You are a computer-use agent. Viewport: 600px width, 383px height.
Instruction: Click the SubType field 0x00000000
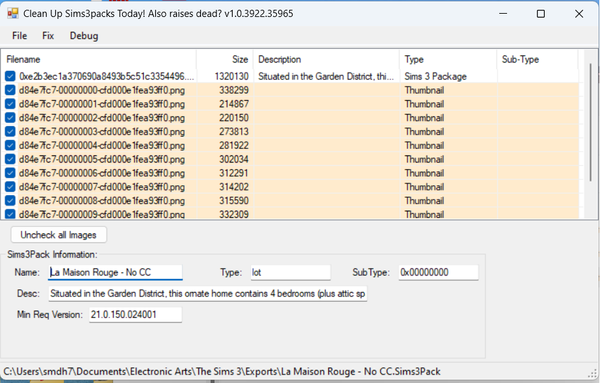coord(438,272)
